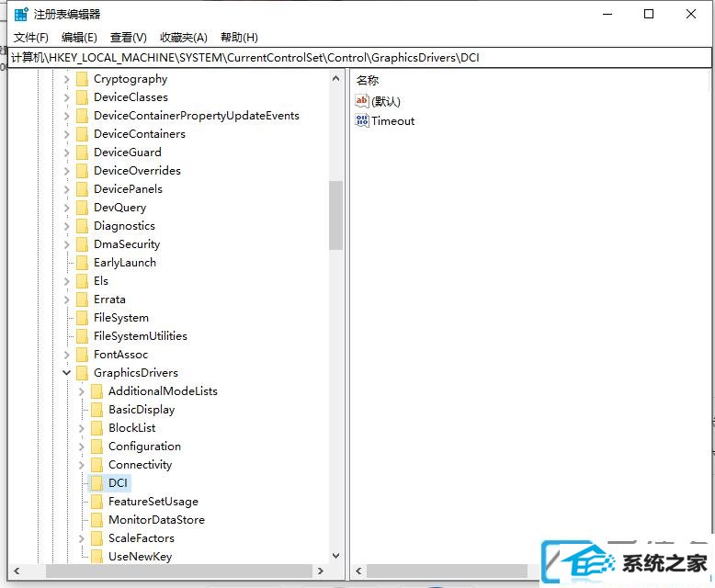
Task: Select the DCI key label
Action: [x=119, y=483]
